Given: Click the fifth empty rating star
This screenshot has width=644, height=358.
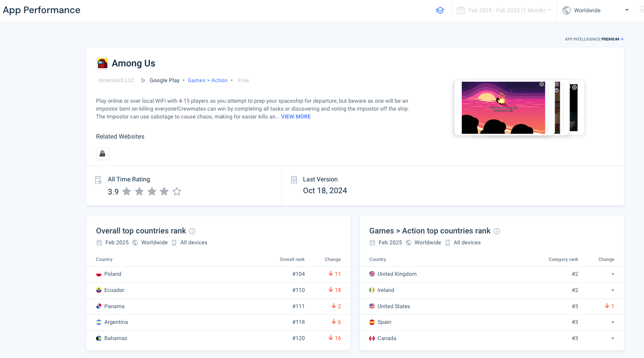Looking at the screenshot, I should 177,191.
